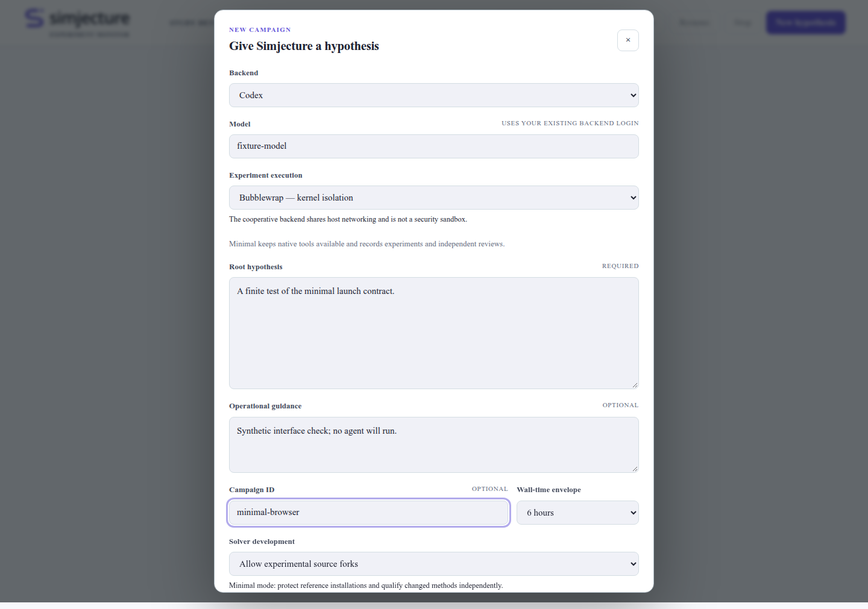Expand the Solver development dropdown
This screenshot has width=868, height=609.
point(434,564)
